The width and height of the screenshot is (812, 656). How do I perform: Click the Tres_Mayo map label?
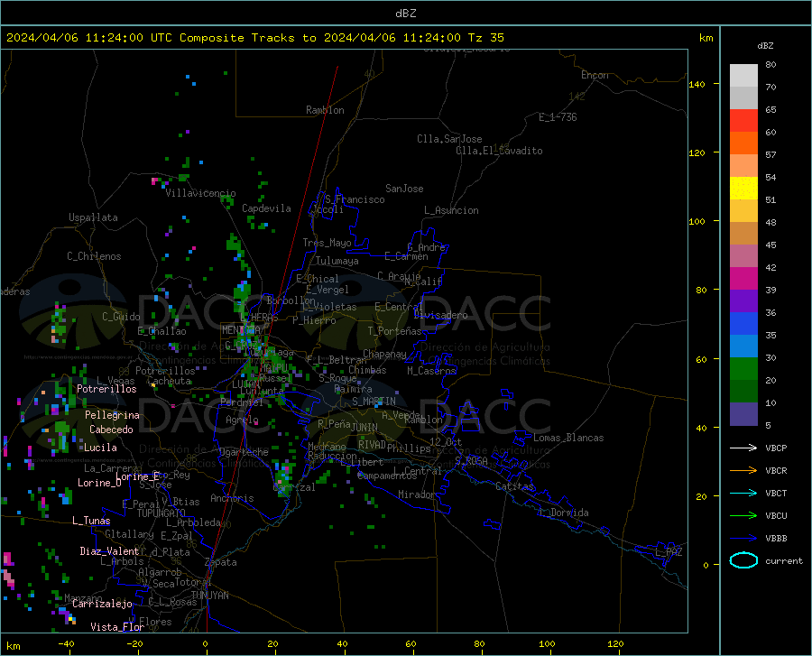tap(327, 243)
